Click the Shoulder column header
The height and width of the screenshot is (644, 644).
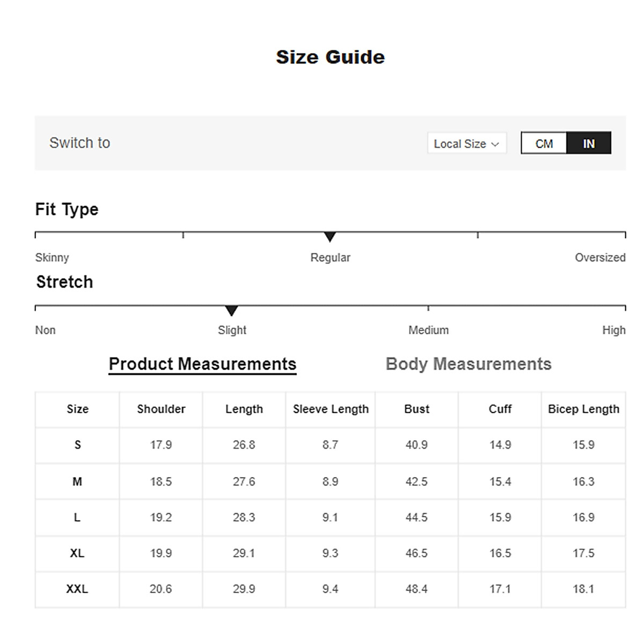click(x=161, y=409)
